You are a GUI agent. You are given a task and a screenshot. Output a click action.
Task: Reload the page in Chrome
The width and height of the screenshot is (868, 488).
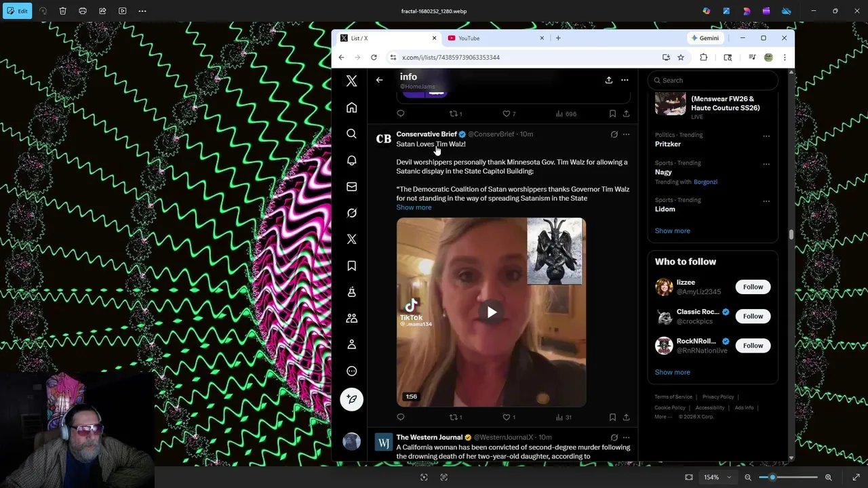pyautogui.click(x=374, y=58)
